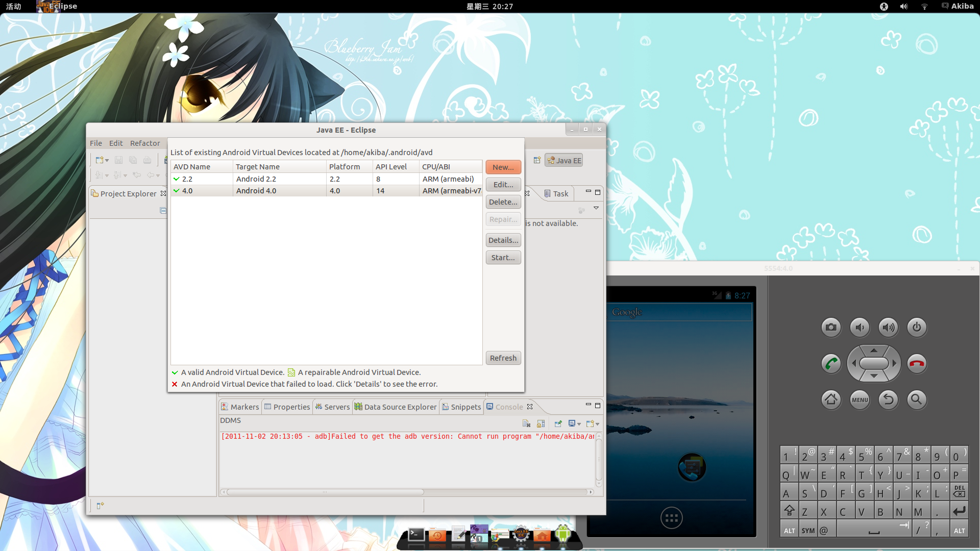Click the Clear Console icon

click(526, 423)
